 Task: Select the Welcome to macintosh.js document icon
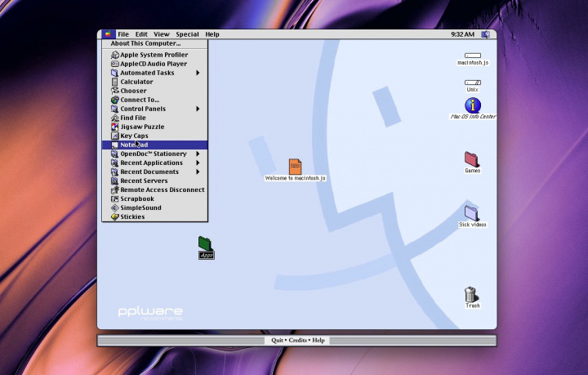pyautogui.click(x=295, y=167)
